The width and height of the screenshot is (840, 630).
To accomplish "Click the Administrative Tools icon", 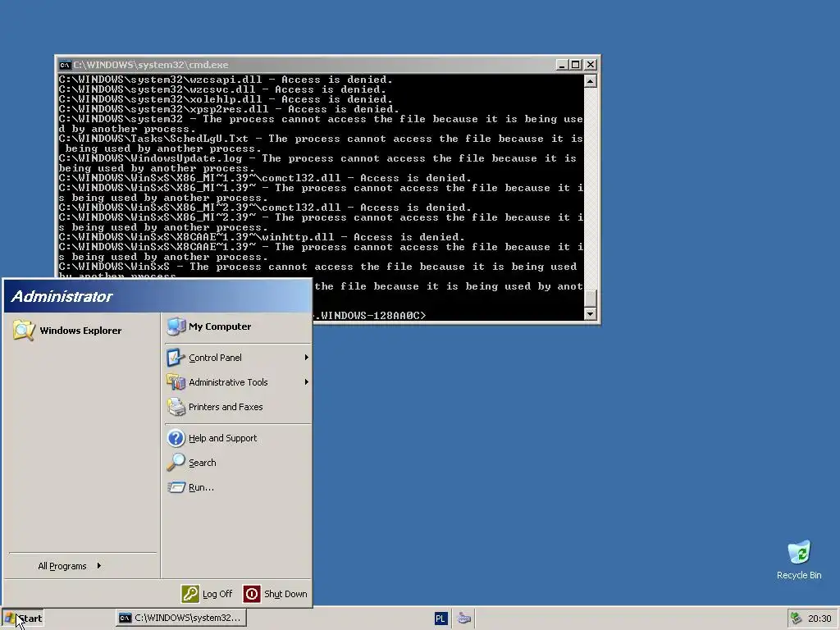I will tap(176, 382).
